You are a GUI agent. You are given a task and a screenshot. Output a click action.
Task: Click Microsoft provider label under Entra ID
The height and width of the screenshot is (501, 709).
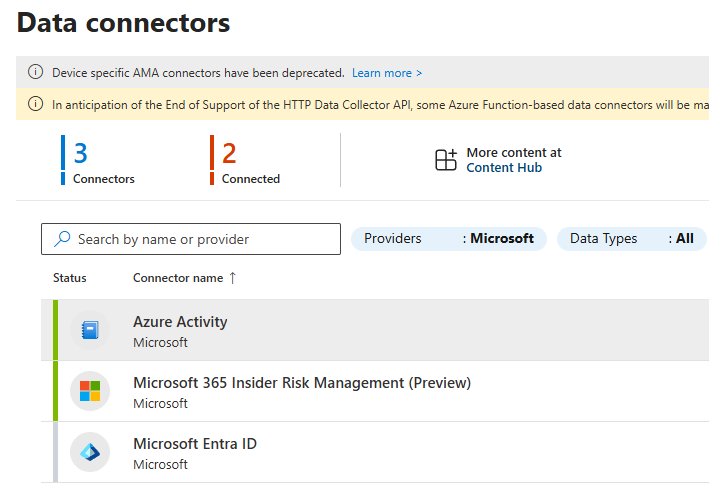[x=160, y=465]
